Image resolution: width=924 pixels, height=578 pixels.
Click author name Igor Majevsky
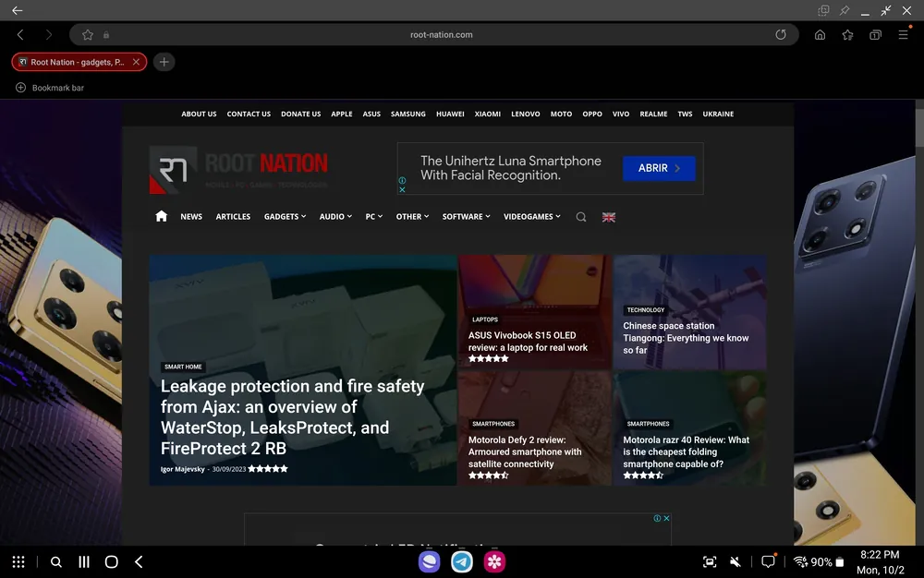coord(183,469)
